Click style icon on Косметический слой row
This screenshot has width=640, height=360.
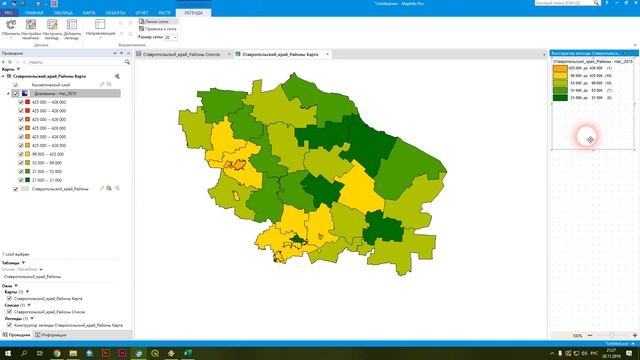[x=109, y=84]
